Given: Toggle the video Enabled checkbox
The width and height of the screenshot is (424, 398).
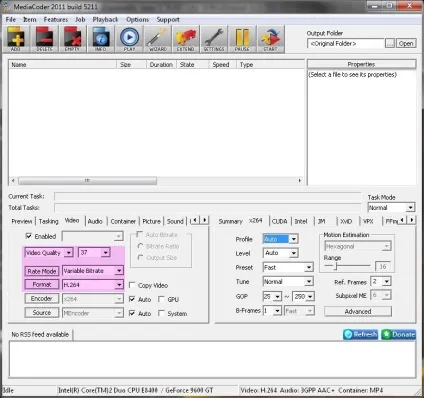Looking at the screenshot, I should 29,236.
